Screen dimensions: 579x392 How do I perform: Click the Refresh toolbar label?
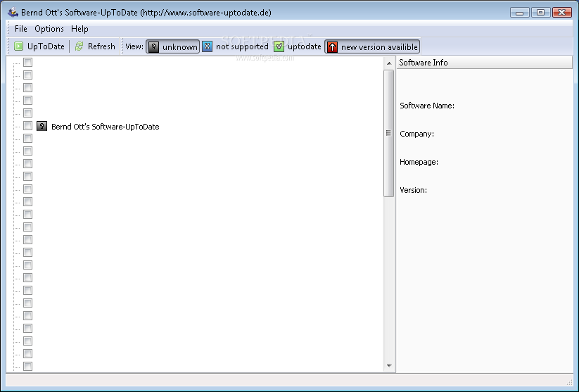[101, 46]
